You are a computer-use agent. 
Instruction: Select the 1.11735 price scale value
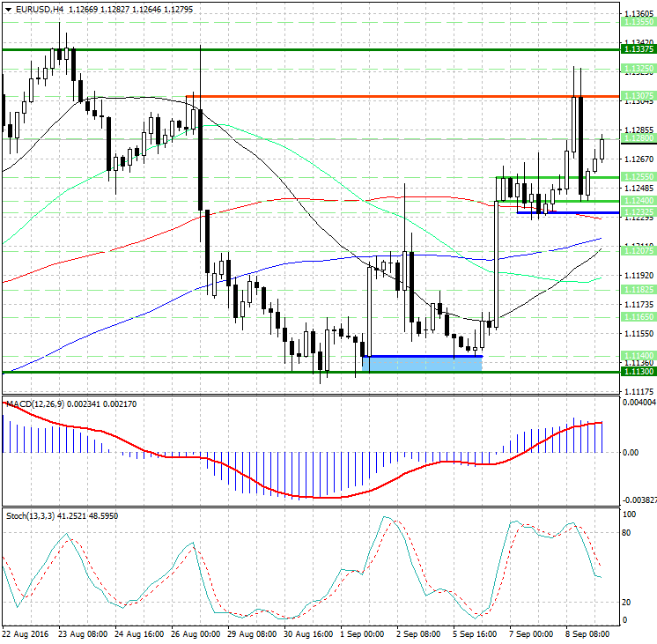coord(639,305)
